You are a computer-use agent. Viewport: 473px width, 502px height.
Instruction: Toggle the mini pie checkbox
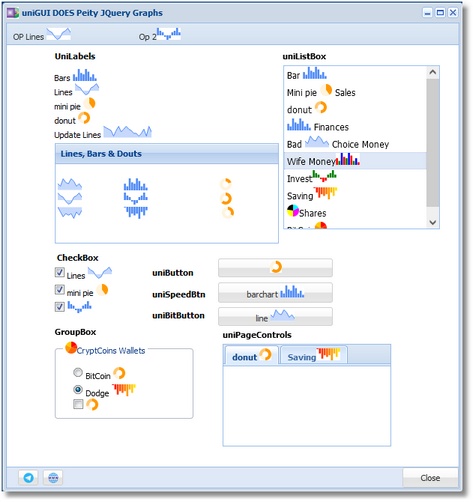[60, 289]
